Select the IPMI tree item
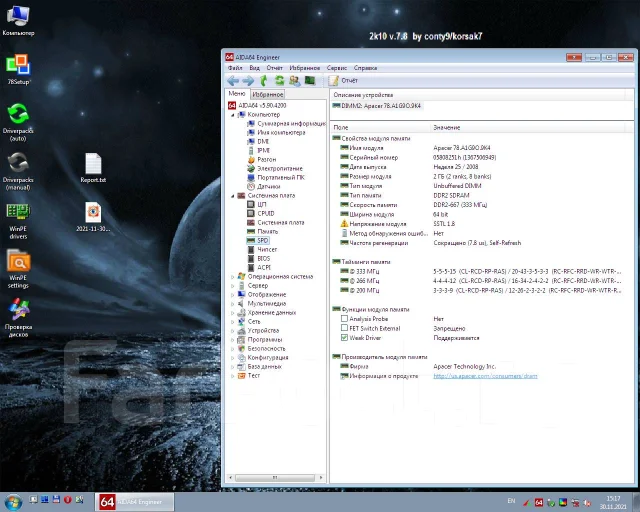This screenshot has width=640, height=512. [259, 150]
